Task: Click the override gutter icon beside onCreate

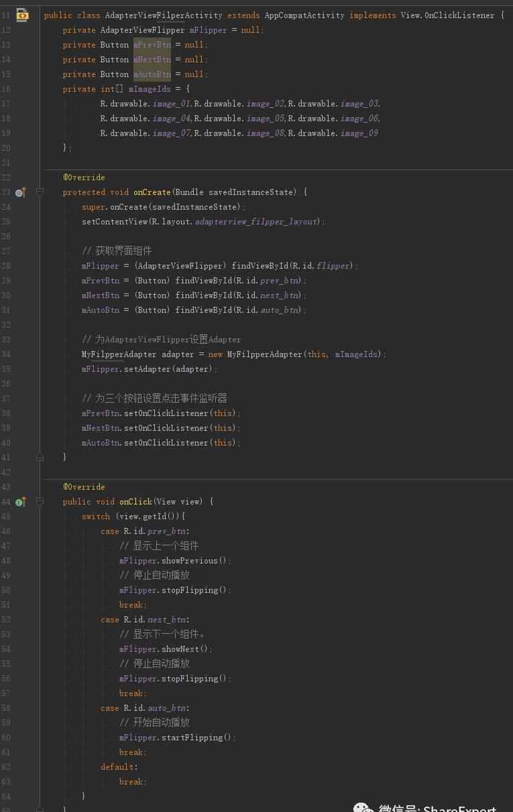Action: (21, 192)
